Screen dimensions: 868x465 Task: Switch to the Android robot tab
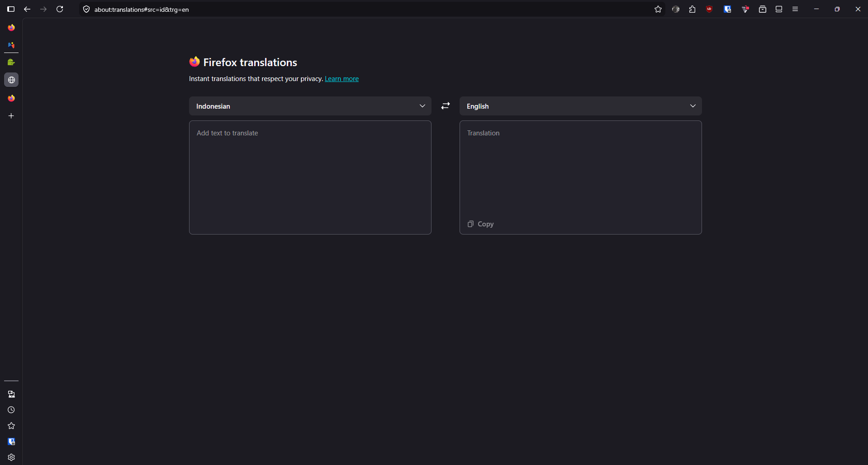click(11, 62)
